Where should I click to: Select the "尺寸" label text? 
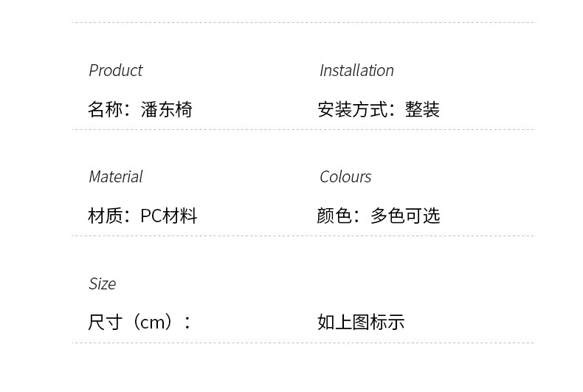[106, 323]
